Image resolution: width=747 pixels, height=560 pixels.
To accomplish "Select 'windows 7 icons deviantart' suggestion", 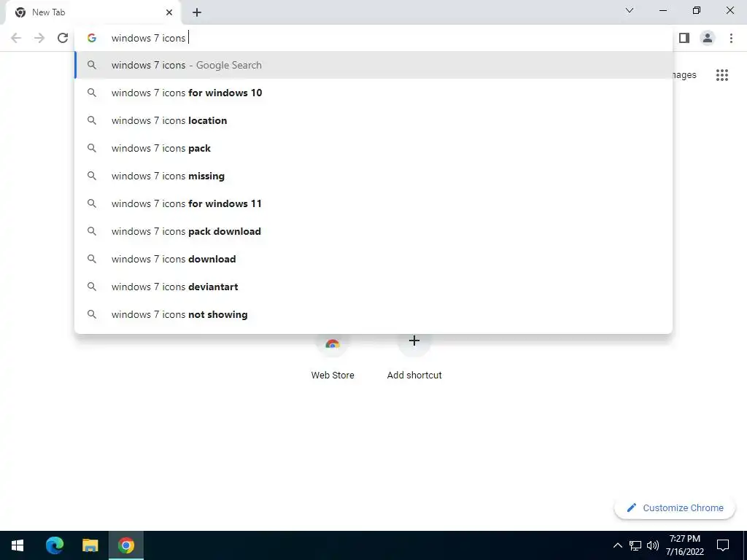I will 374,287.
